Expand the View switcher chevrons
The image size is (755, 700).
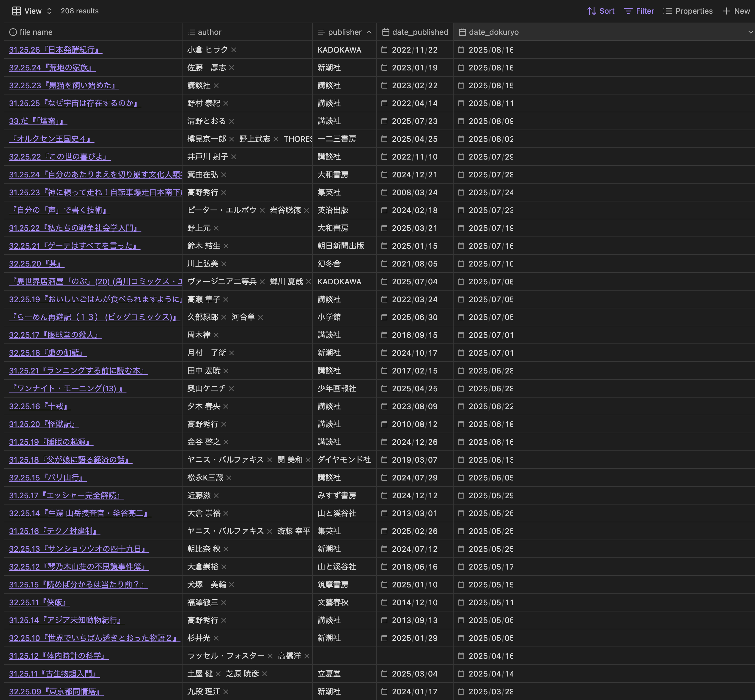(x=49, y=11)
